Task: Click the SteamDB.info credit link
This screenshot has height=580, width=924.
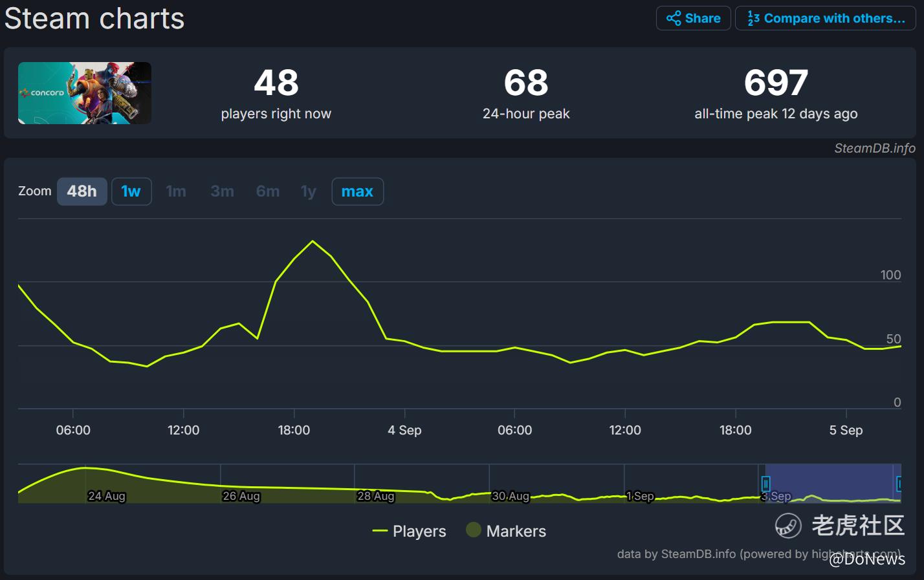Action: click(875, 148)
